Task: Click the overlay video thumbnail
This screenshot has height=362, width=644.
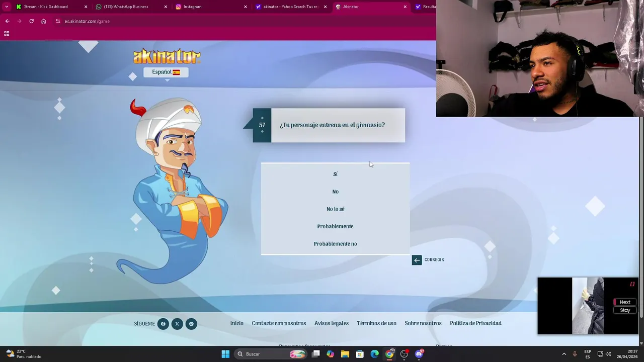Action: coord(588,306)
